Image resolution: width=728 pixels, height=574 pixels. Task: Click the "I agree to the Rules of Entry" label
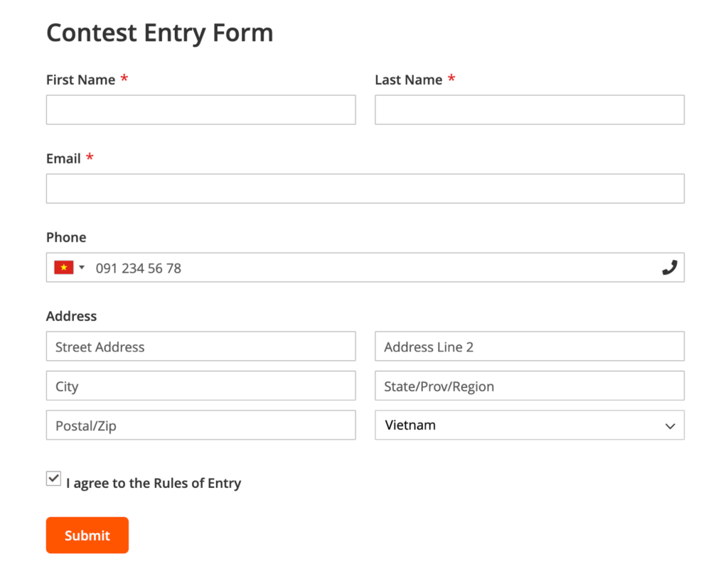point(154,483)
